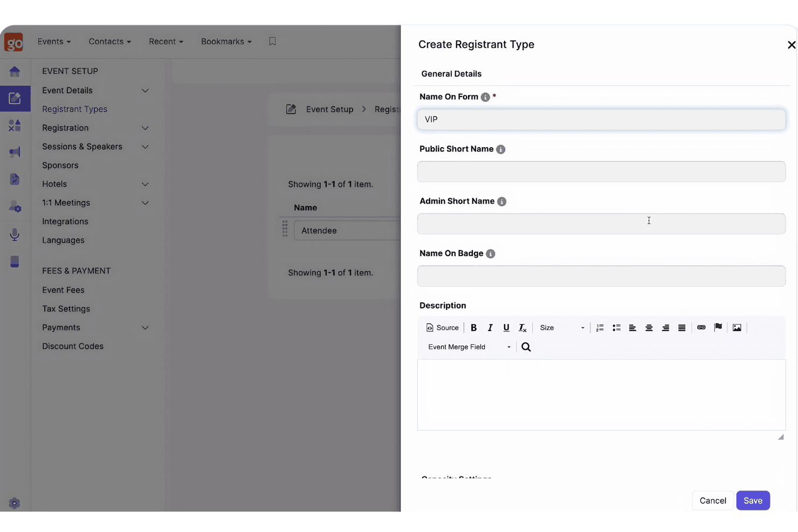Open the microphone icon in left sidebar
Screen dimensions: 798x532
click(15, 234)
